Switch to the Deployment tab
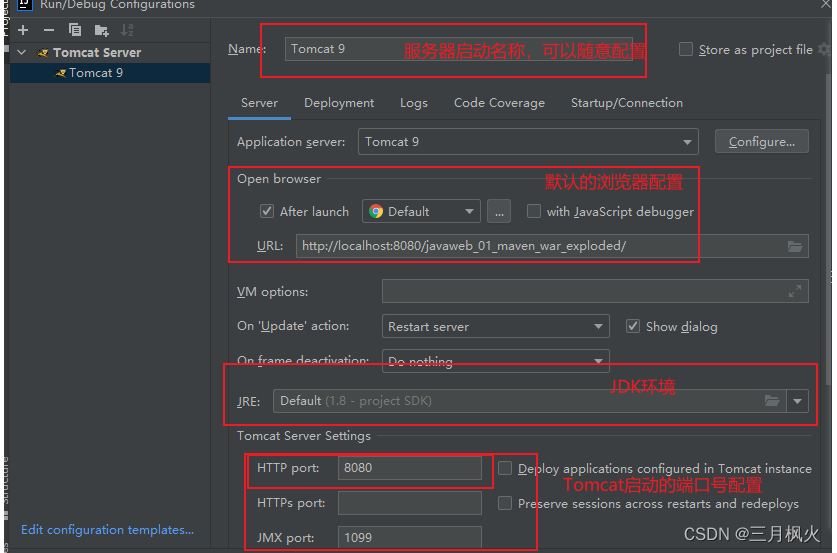This screenshot has height=553, width=837. [x=339, y=103]
